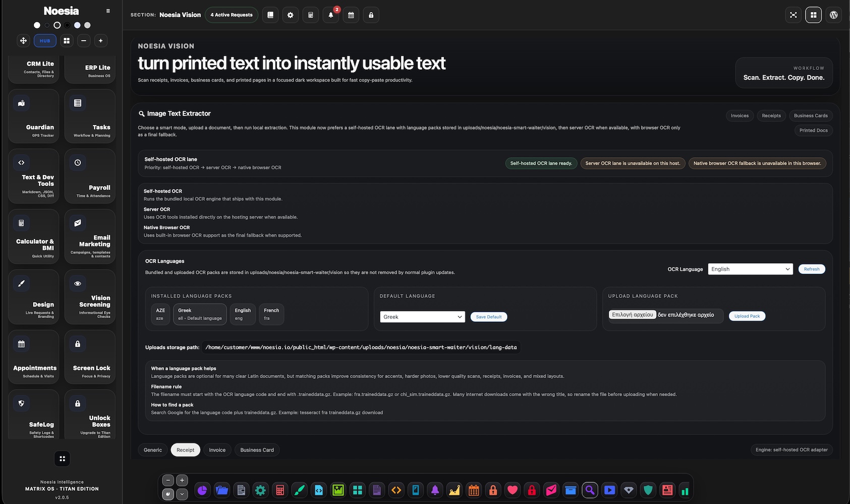Select the Greek installed language pack

click(x=200, y=314)
